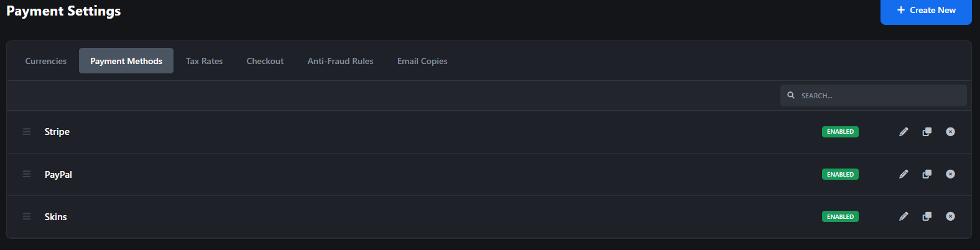
Task: Click the reorder handle next to PayPal
Action: 27,174
